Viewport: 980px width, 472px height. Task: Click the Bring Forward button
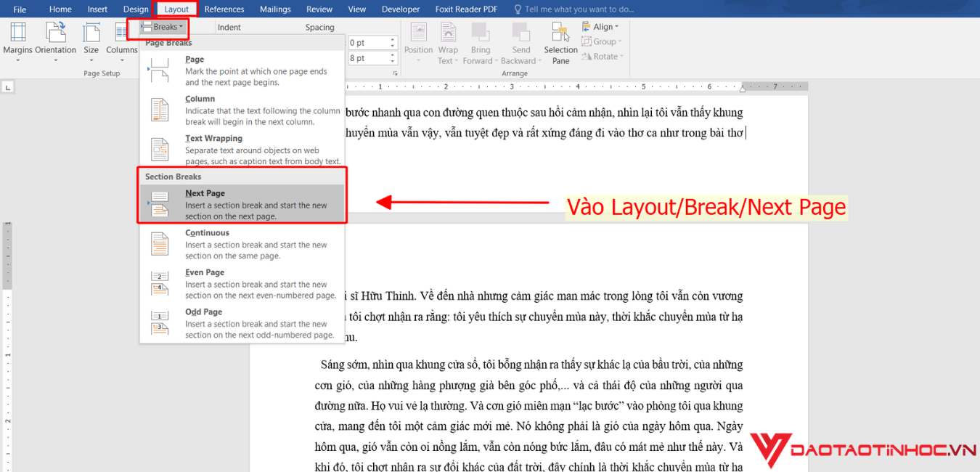pyautogui.click(x=479, y=43)
